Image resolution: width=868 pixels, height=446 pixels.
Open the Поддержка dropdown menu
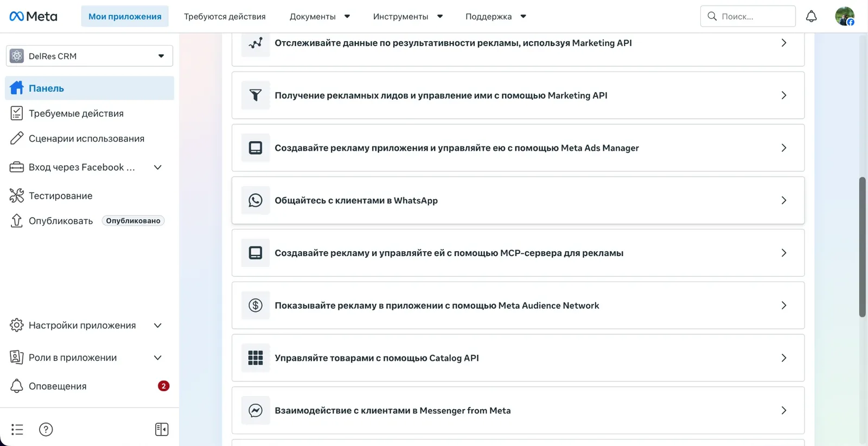point(495,16)
